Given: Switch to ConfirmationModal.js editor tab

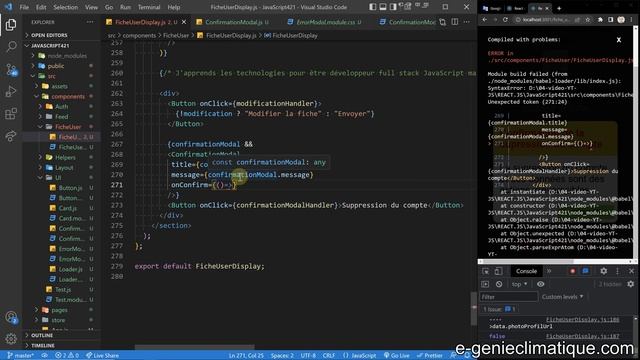Looking at the screenshot, I should (x=234, y=22).
